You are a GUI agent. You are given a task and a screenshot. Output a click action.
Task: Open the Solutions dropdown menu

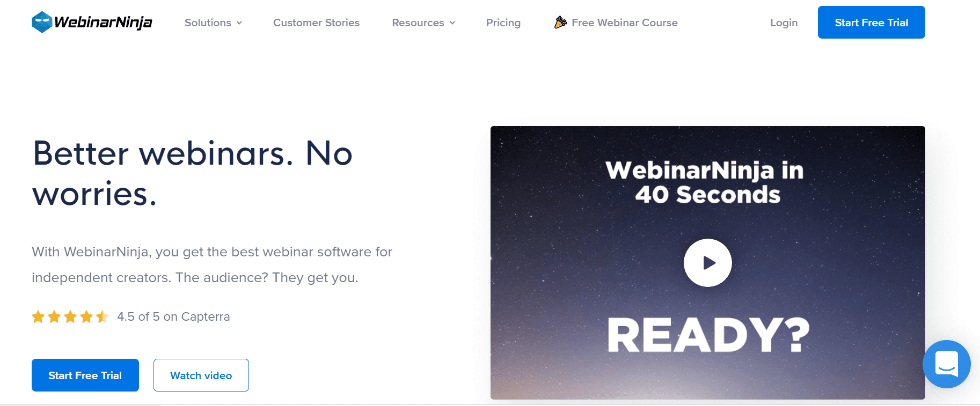coord(213,23)
